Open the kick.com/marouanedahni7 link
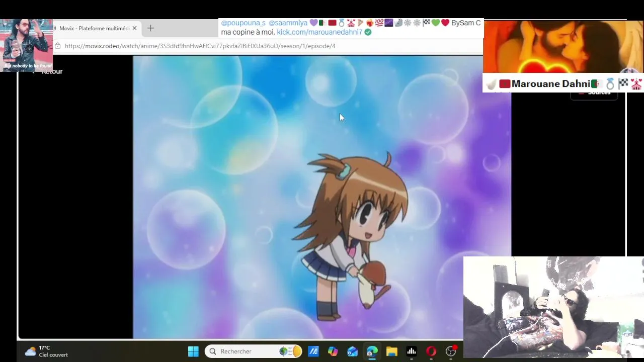 [319, 32]
